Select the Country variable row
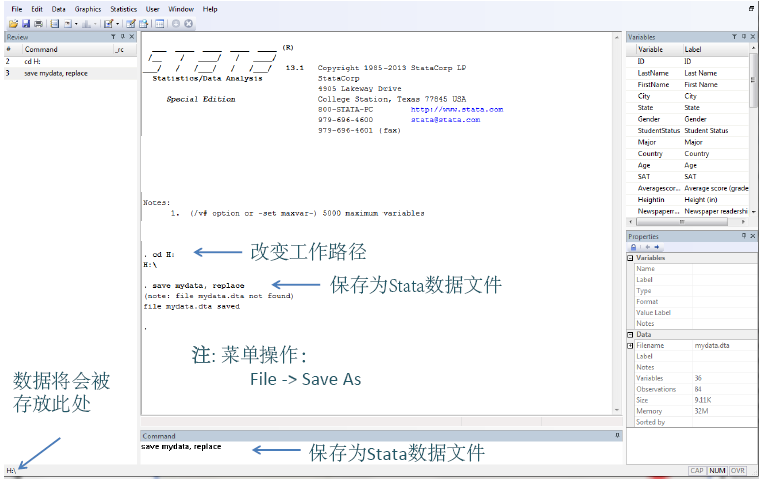The height and width of the screenshot is (480, 762). tap(688, 154)
